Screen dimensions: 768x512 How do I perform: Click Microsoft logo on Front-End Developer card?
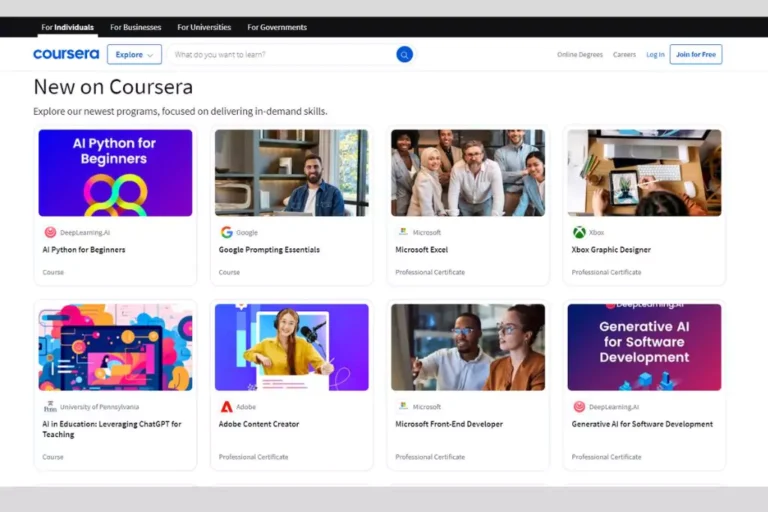[x=403, y=406]
